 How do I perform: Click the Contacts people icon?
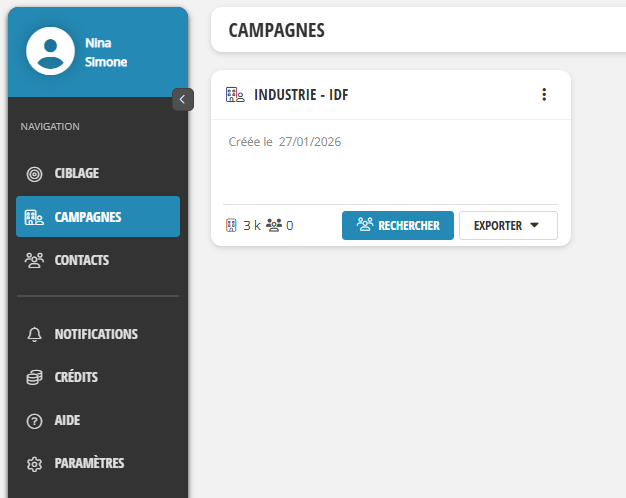(x=34, y=260)
